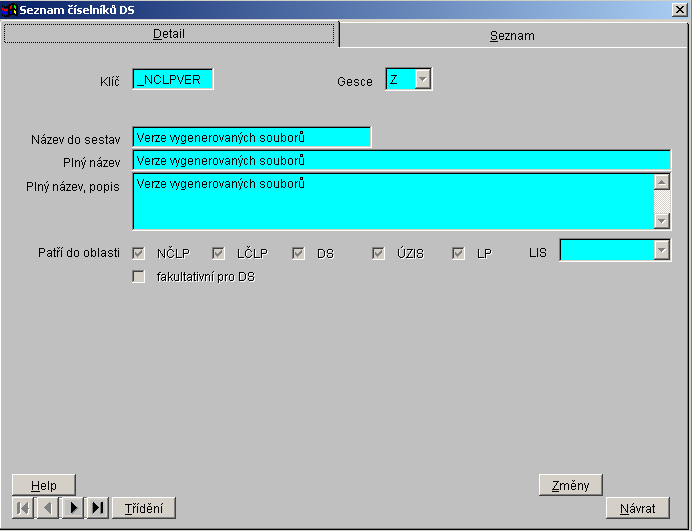Viewport: 692px width, 531px height.
Task: Toggle the ÚZIS checkbox
Action: point(379,254)
